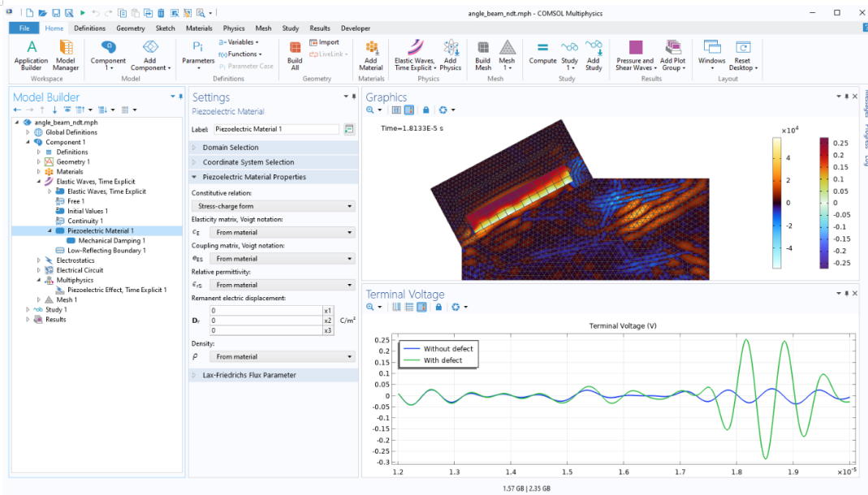The height and width of the screenshot is (495, 868).
Task: Switch to the Geometry ribbon tab
Action: click(x=131, y=28)
